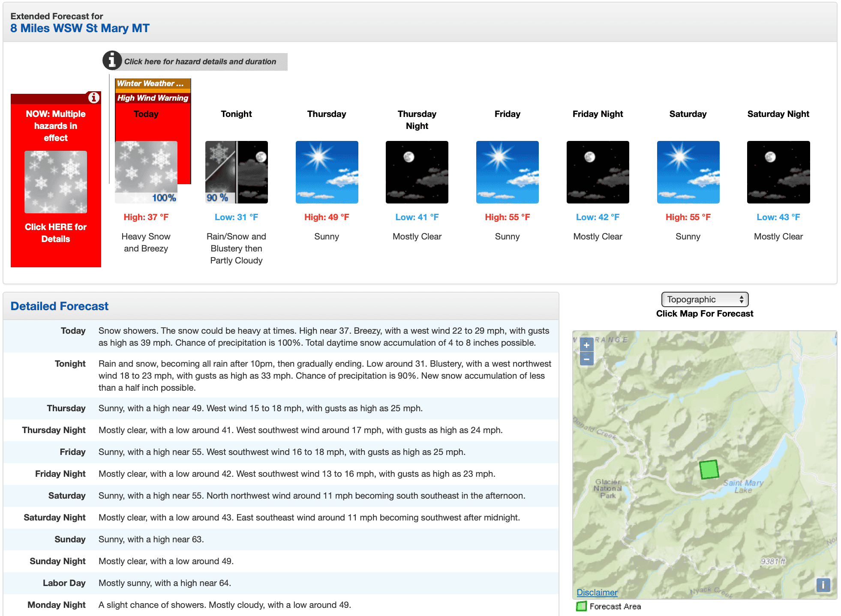Viewport: 841px width, 616px height.
Task: Click 'Click Map For Forecast' label
Action: [x=705, y=314]
